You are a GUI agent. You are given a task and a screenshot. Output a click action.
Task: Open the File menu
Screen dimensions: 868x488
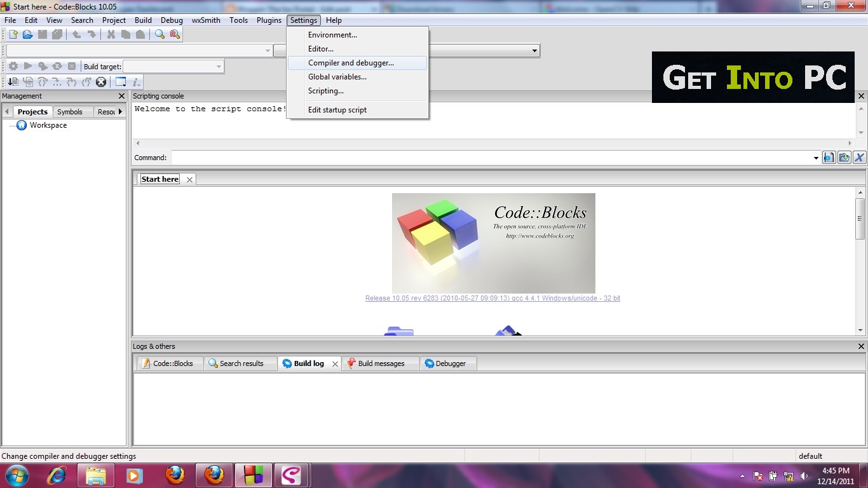(x=10, y=20)
